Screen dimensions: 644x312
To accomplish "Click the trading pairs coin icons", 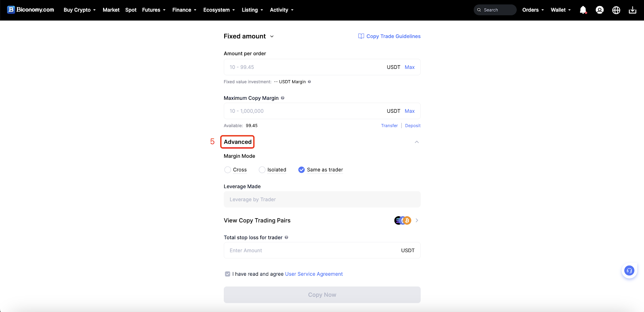I will point(403,220).
